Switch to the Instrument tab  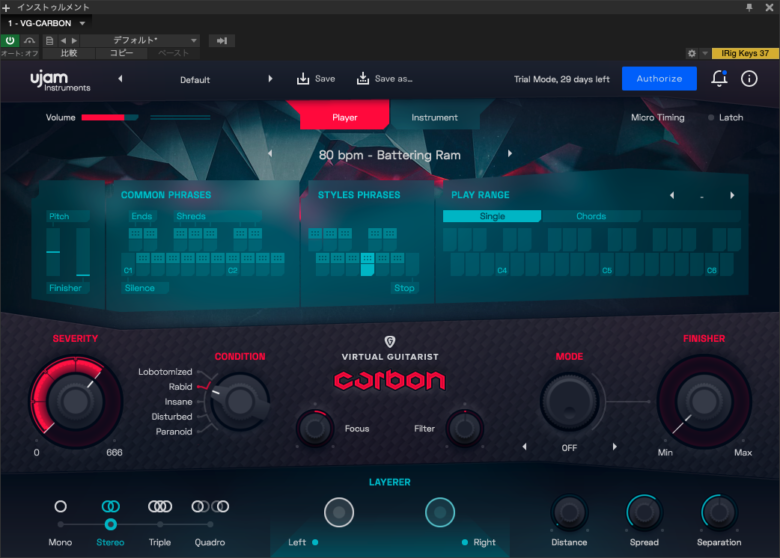434,117
